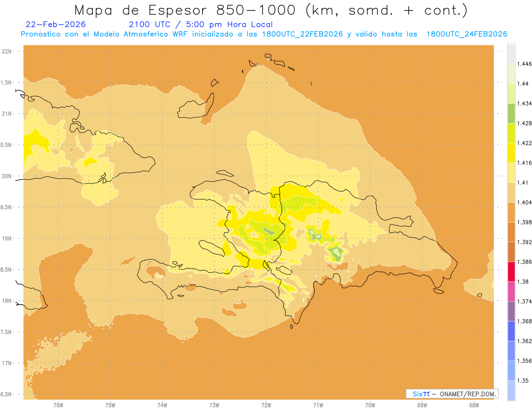Click the tan swatch between 1.404 and 1.41

[511, 192]
